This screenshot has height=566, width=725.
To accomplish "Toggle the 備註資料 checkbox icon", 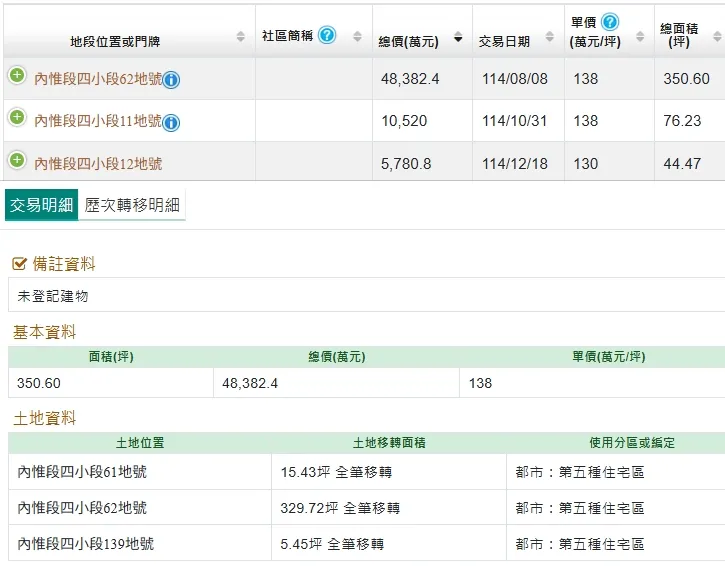I will click(19, 264).
